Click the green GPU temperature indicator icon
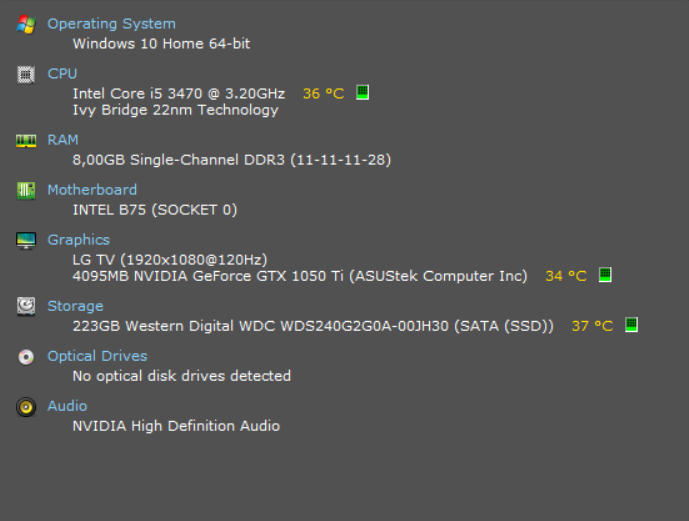689x521 pixels. (x=605, y=275)
